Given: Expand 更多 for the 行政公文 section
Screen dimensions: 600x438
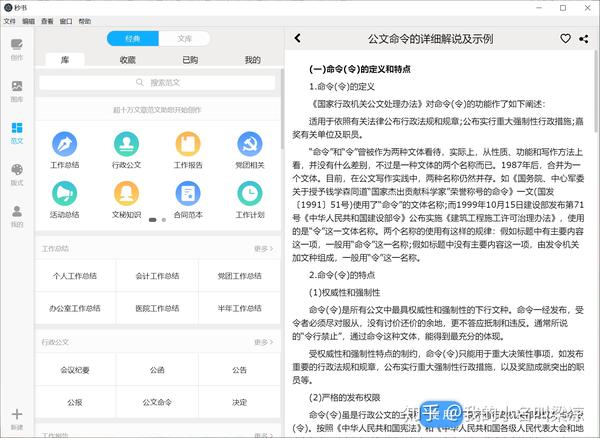Looking at the screenshot, I should pyautogui.click(x=264, y=342).
